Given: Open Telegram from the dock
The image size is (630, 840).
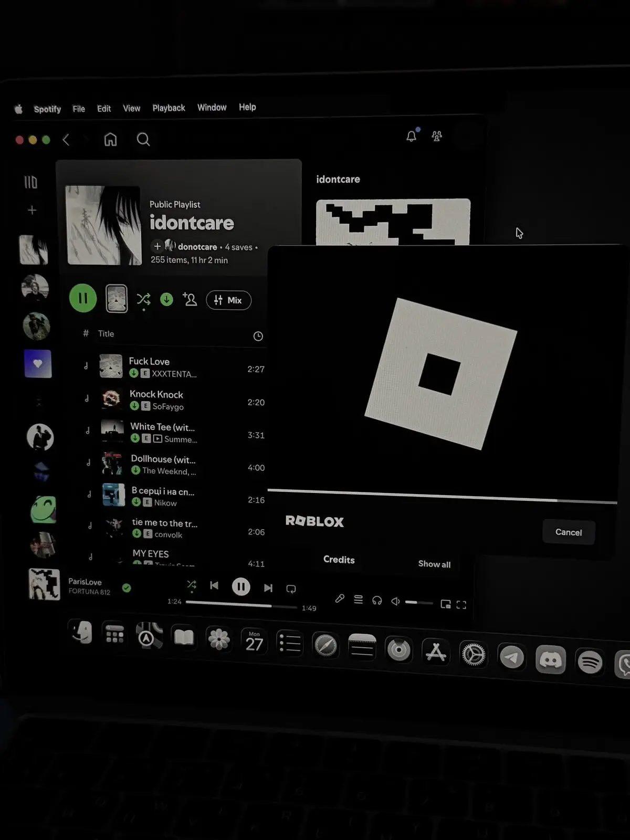Looking at the screenshot, I should pyautogui.click(x=511, y=657).
